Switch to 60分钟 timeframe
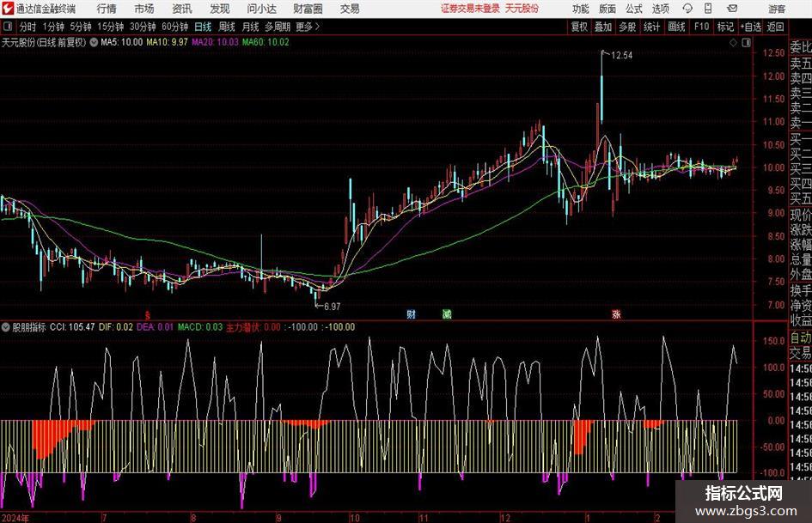The image size is (812, 523). [x=175, y=27]
